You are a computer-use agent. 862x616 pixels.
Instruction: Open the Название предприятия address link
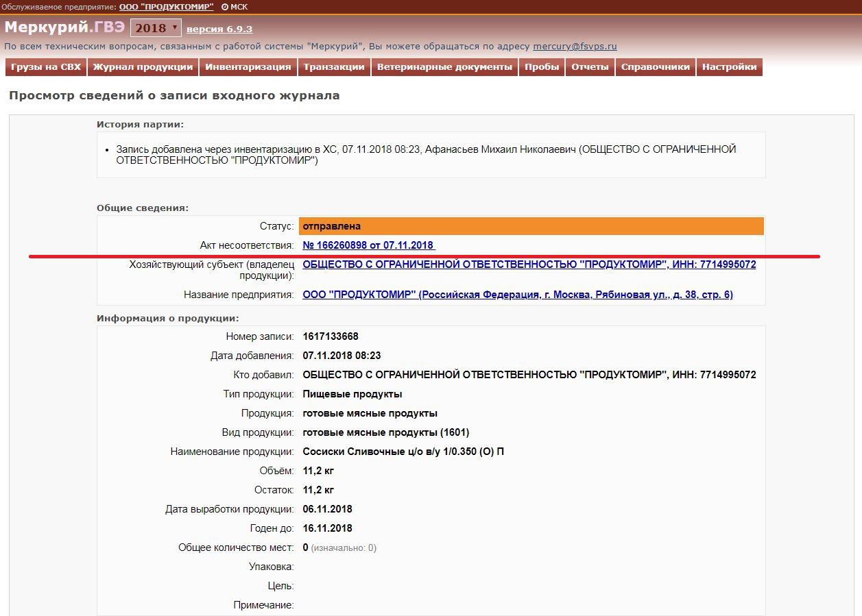(518, 295)
